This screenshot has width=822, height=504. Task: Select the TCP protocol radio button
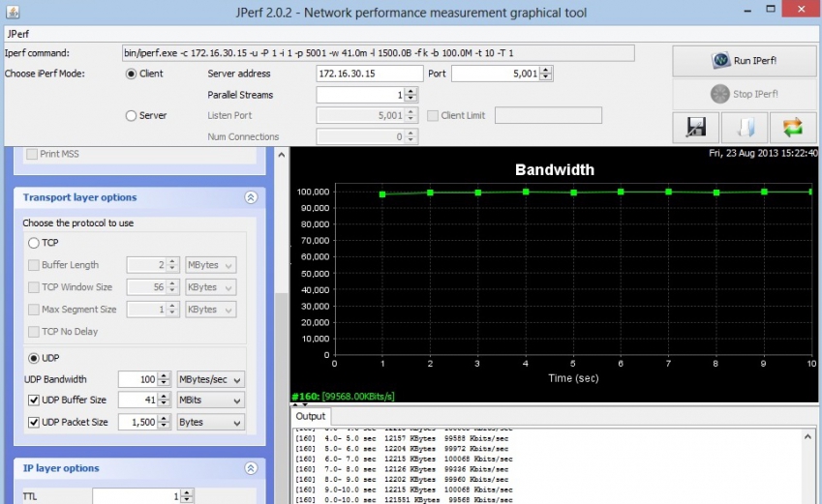(x=34, y=243)
